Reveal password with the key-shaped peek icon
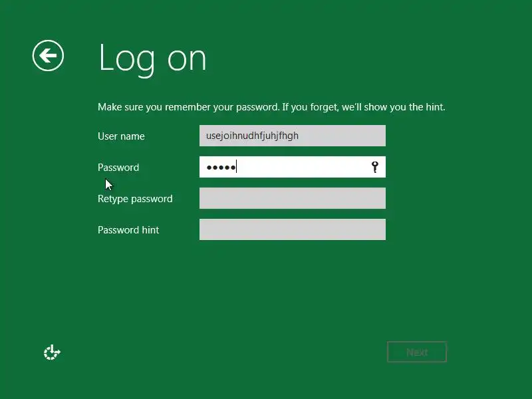The image size is (532, 399). pyautogui.click(x=374, y=167)
